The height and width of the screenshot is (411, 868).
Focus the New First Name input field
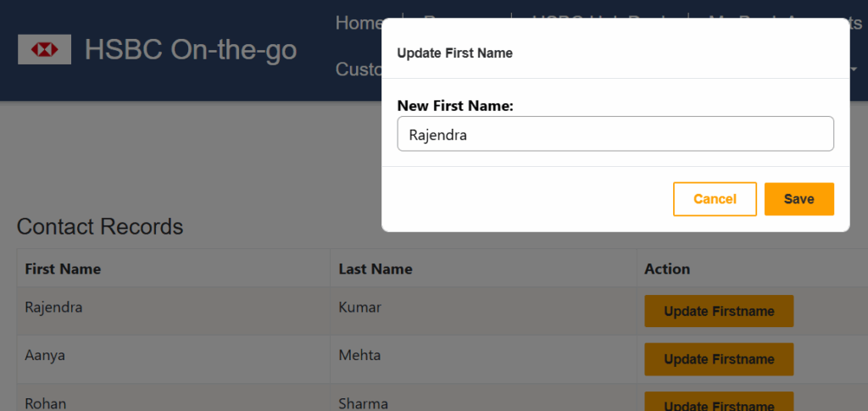(615, 134)
